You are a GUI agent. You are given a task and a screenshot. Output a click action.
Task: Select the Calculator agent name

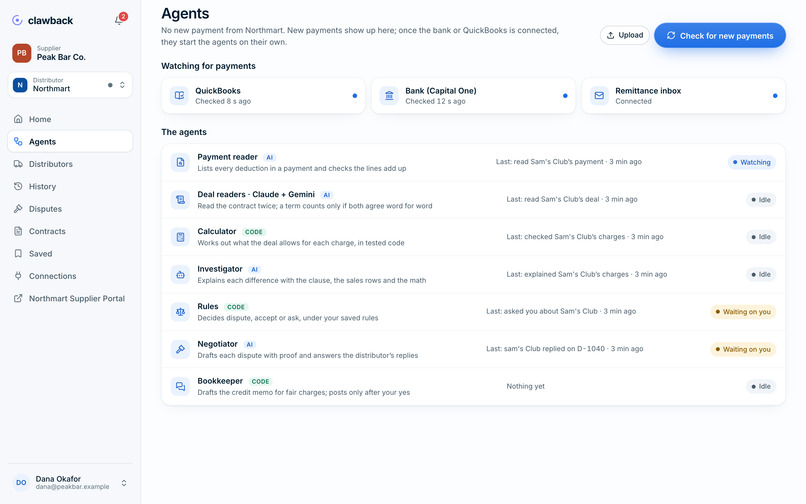(x=217, y=231)
